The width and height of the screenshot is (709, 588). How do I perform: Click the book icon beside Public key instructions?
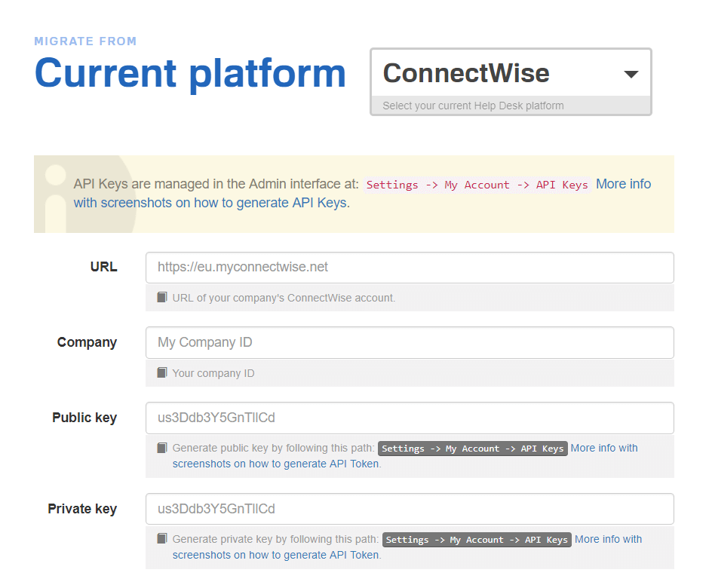(162, 447)
